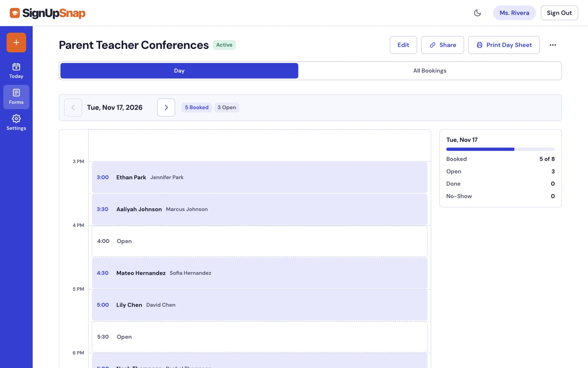The image size is (588, 368).
Task: Go to next day with right chevron
Action: [166, 107]
